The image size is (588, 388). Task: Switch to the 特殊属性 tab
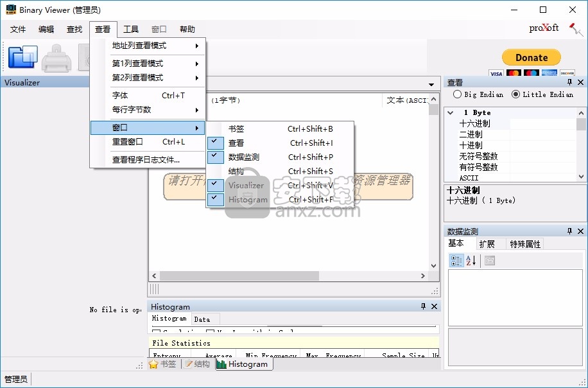[x=525, y=244]
